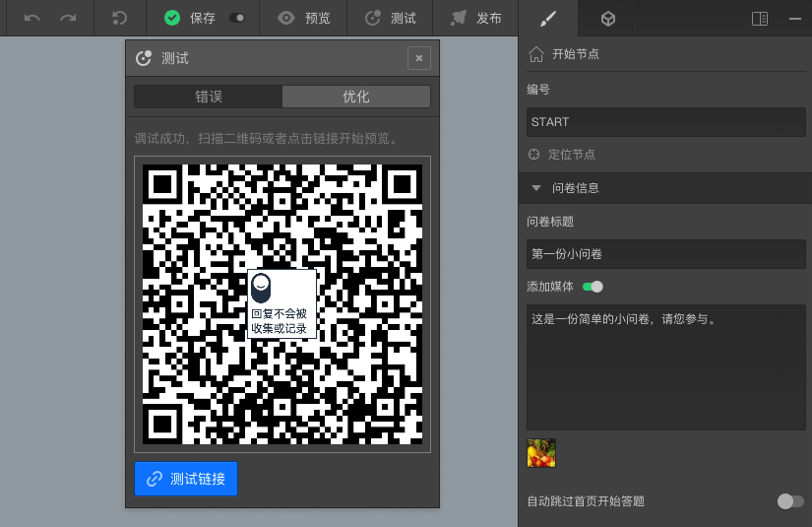This screenshot has height=527, width=812.
Task: Toggle the side panel layout icon
Action: [x=760, y=19]
